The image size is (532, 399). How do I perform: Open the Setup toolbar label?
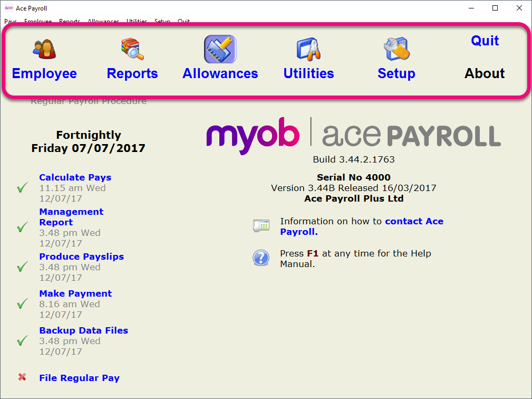[396, 73]
